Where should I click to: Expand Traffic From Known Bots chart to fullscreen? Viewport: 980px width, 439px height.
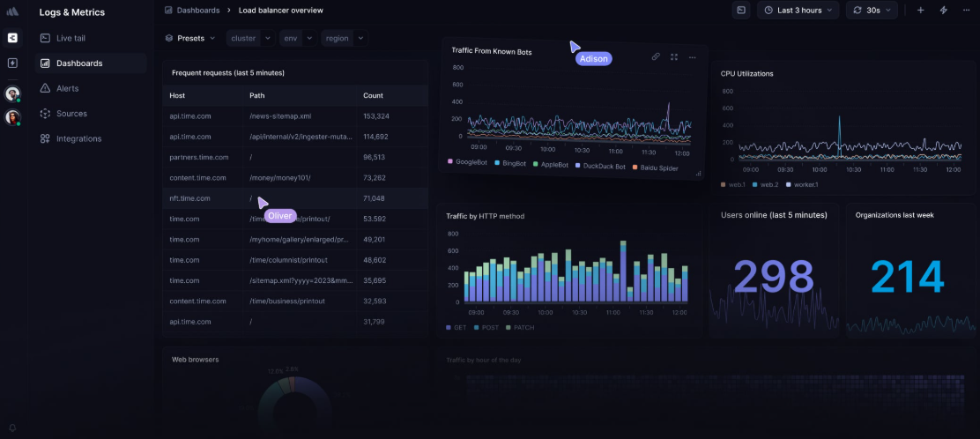(x=674, y=56)
